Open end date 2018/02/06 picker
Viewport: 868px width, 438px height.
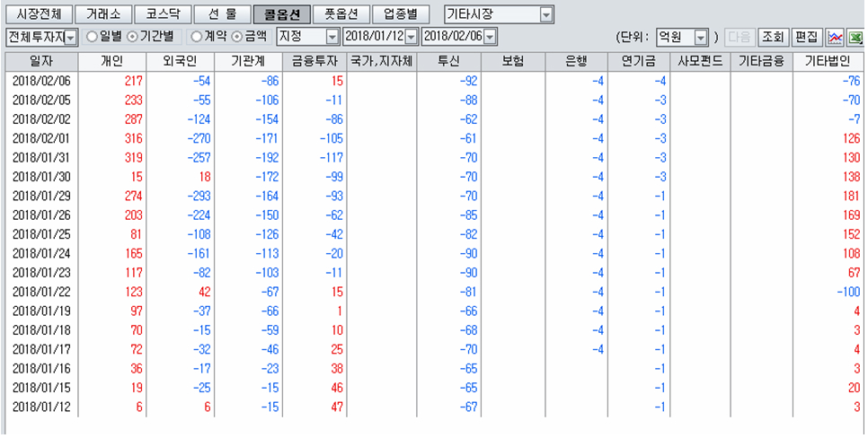489,37
